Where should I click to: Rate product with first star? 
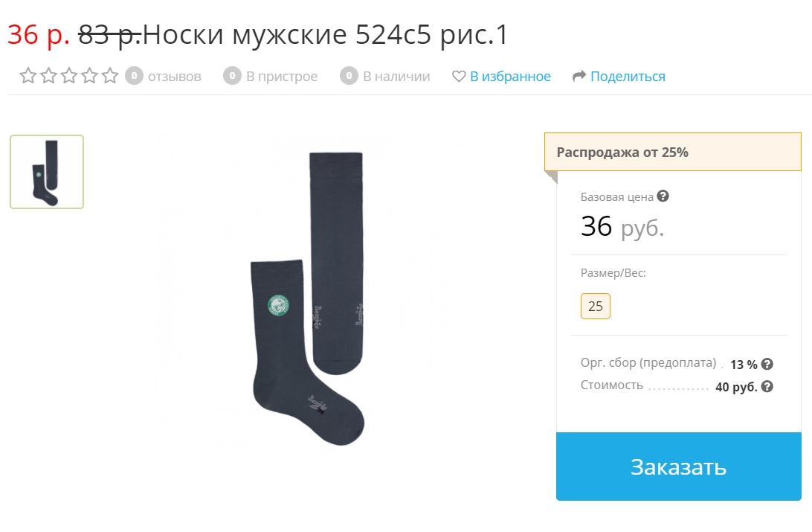(28, 76)
